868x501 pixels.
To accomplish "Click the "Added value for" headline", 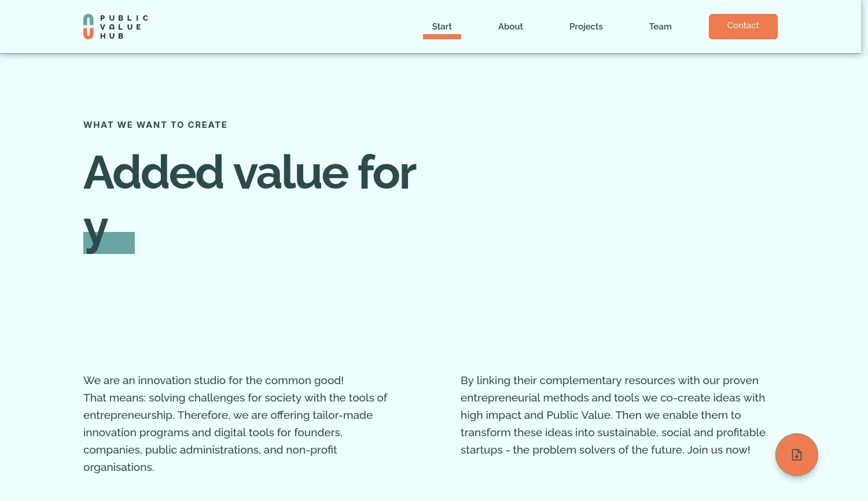I will point(249,172).
